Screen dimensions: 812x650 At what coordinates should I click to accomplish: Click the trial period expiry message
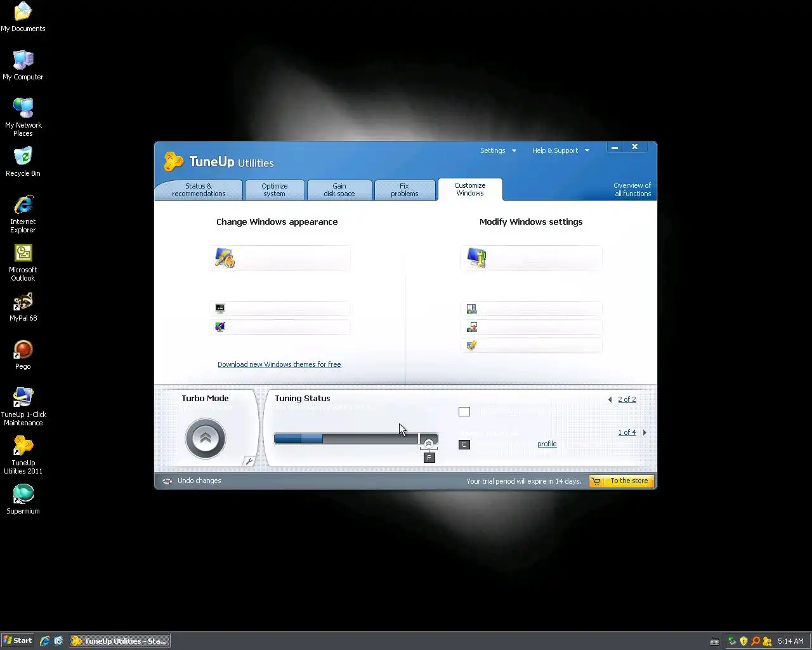524,481
